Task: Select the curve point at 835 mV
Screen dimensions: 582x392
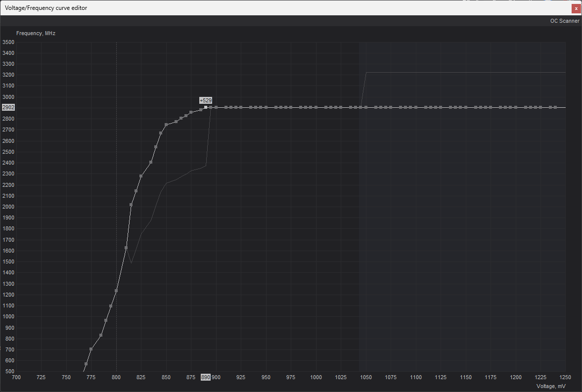Action: click(x=151, y=162)
